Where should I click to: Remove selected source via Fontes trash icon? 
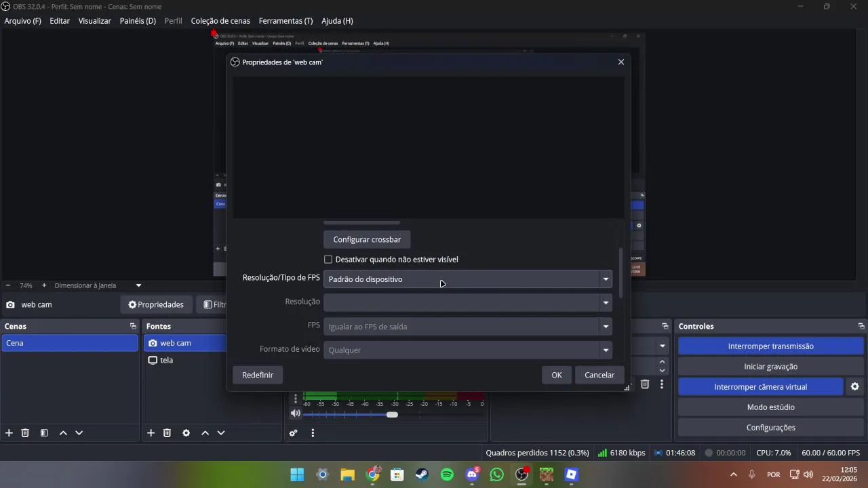point(167,433)
